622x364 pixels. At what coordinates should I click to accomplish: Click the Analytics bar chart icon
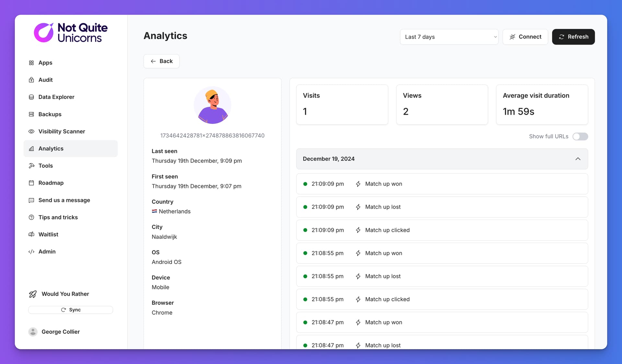pos(31,149)
